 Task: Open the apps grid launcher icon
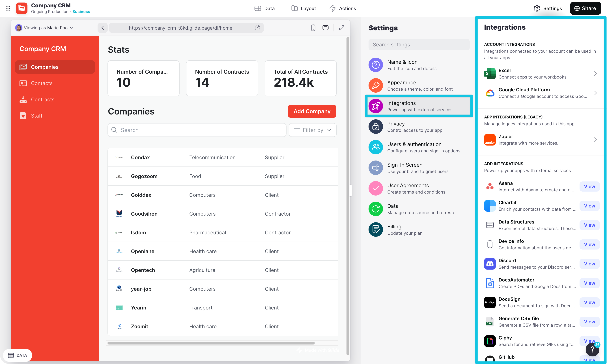(x=8, y=8)
